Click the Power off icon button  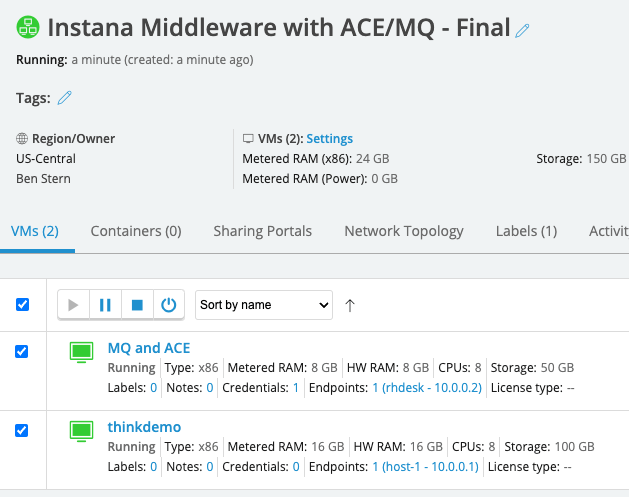pos(168,305)
